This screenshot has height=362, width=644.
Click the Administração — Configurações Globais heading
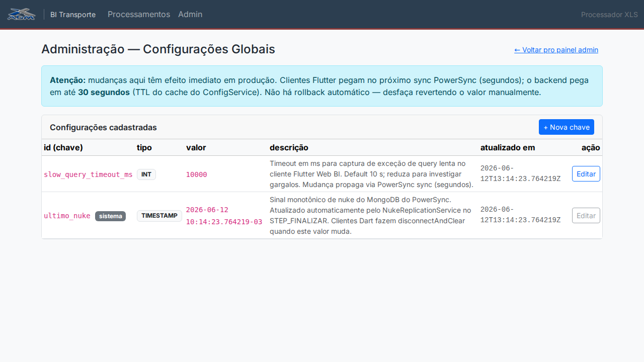[x=158, y=49]
